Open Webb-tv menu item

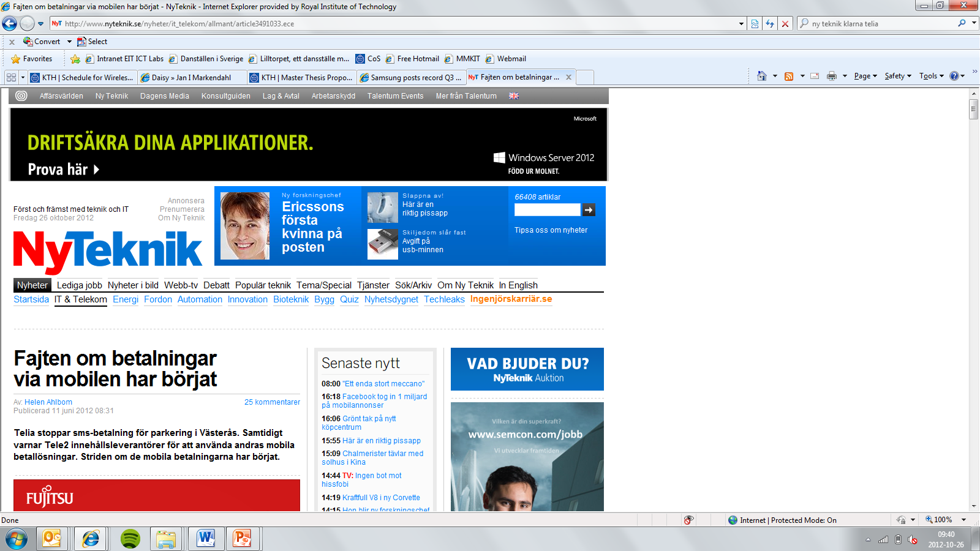181,285
